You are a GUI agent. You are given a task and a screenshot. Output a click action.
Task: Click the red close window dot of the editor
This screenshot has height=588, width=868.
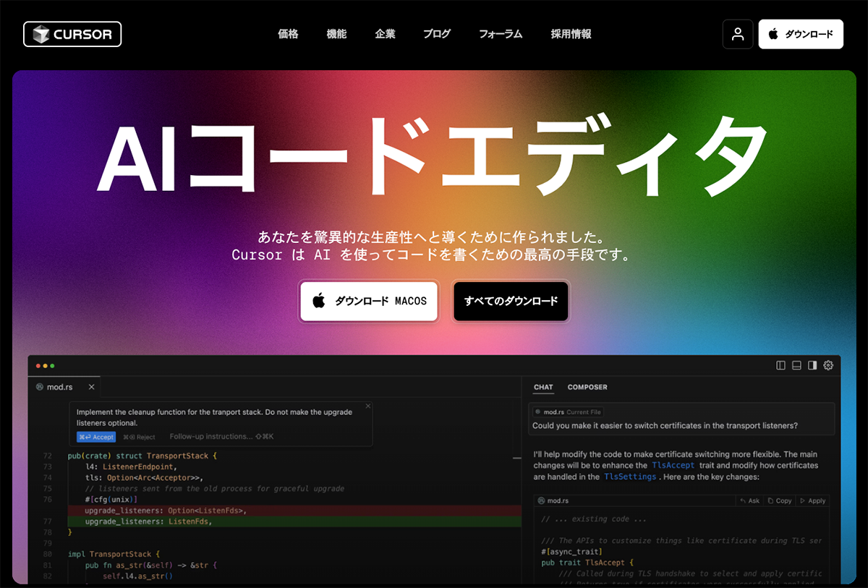coord(38,367)
